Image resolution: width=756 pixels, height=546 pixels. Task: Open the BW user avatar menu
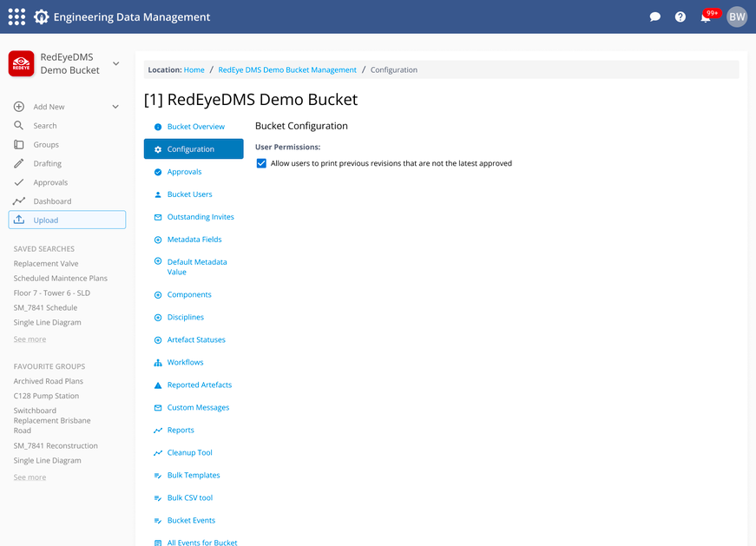[737, 16]
